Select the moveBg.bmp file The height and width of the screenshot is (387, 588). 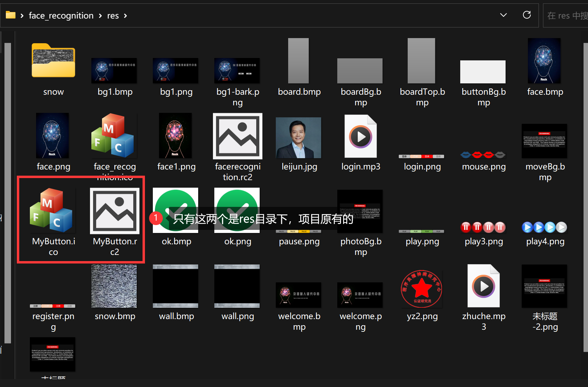point(544,141)
